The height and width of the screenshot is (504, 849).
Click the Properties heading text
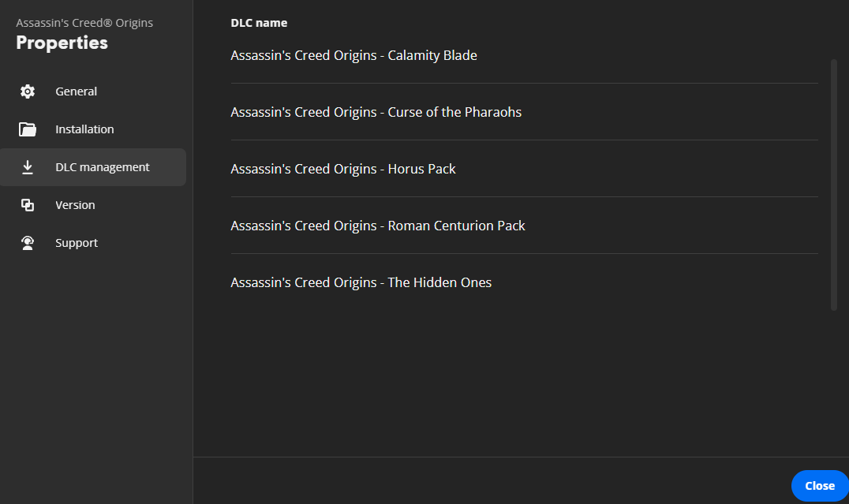tap(62, 43)
